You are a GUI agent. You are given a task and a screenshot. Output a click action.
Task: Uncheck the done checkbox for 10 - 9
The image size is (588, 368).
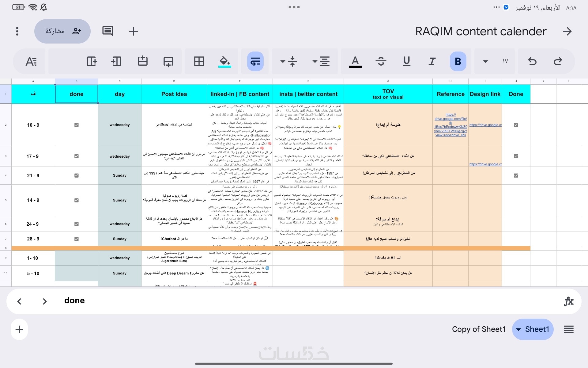click(77, 125)
